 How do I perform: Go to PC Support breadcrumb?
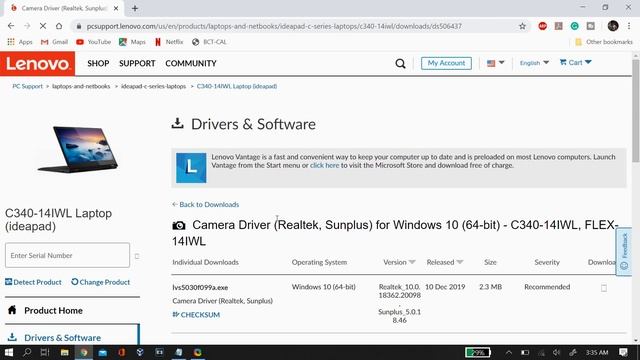coord(27,86)
